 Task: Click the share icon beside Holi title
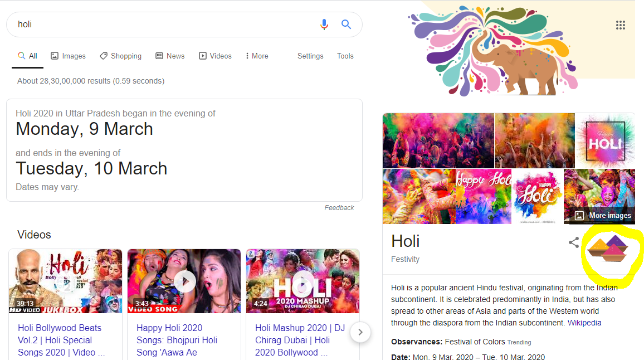point(573,242)
